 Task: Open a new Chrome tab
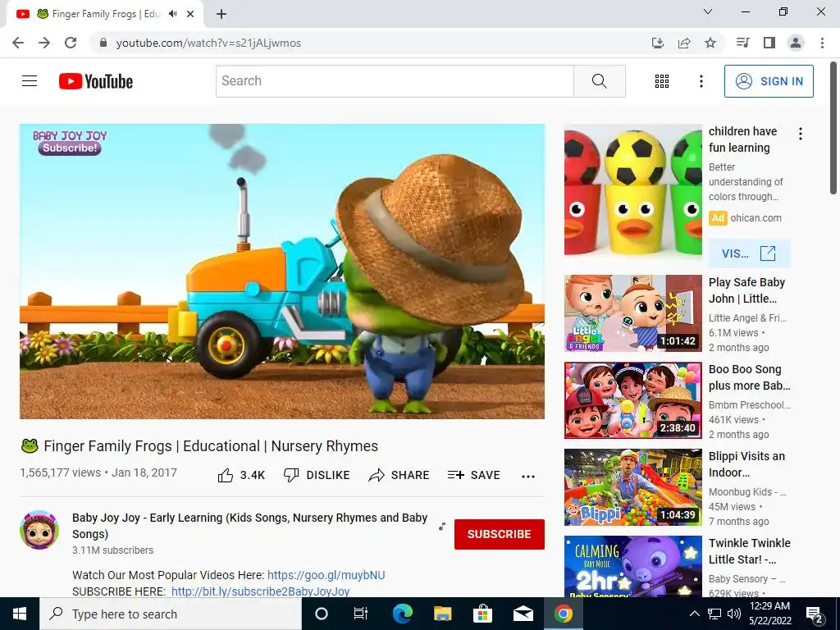click(221, 14)
